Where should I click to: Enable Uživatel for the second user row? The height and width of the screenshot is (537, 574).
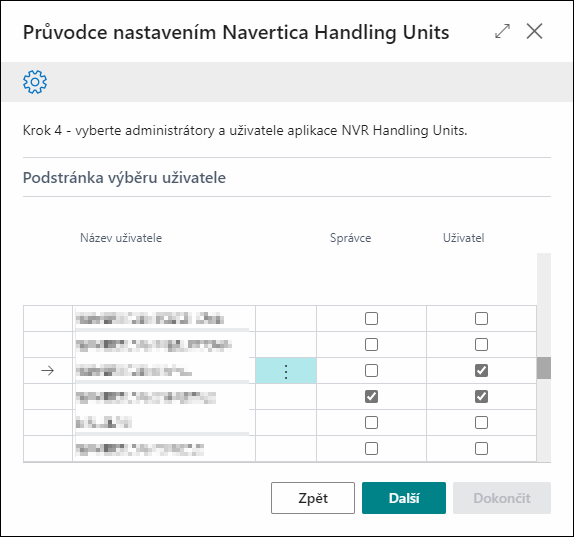point(481,344)
